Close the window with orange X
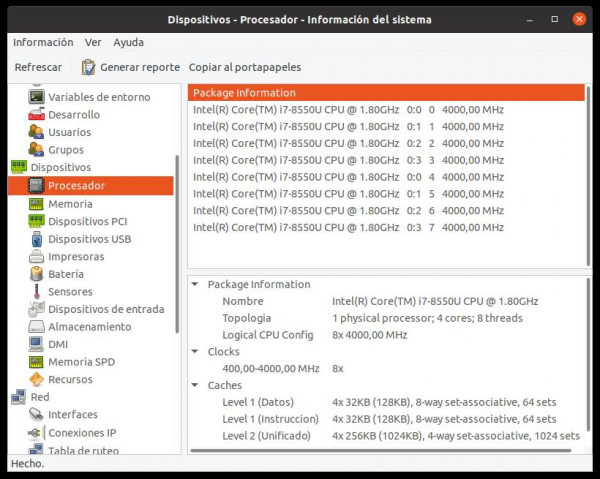 coord(579,19)
